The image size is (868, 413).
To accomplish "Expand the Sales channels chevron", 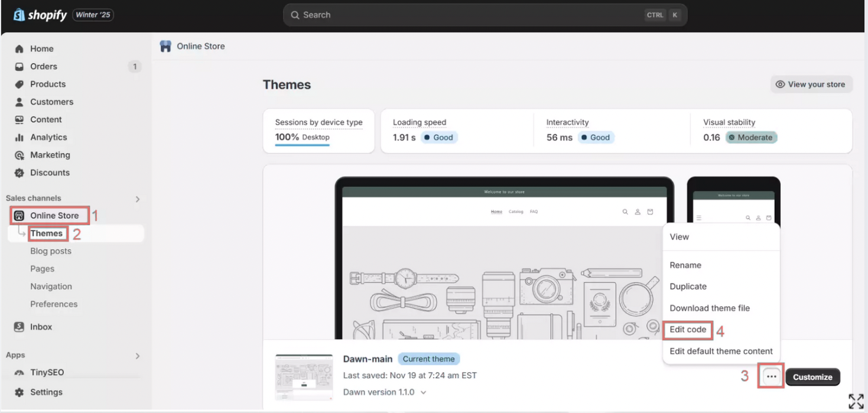I will point(137,199).
